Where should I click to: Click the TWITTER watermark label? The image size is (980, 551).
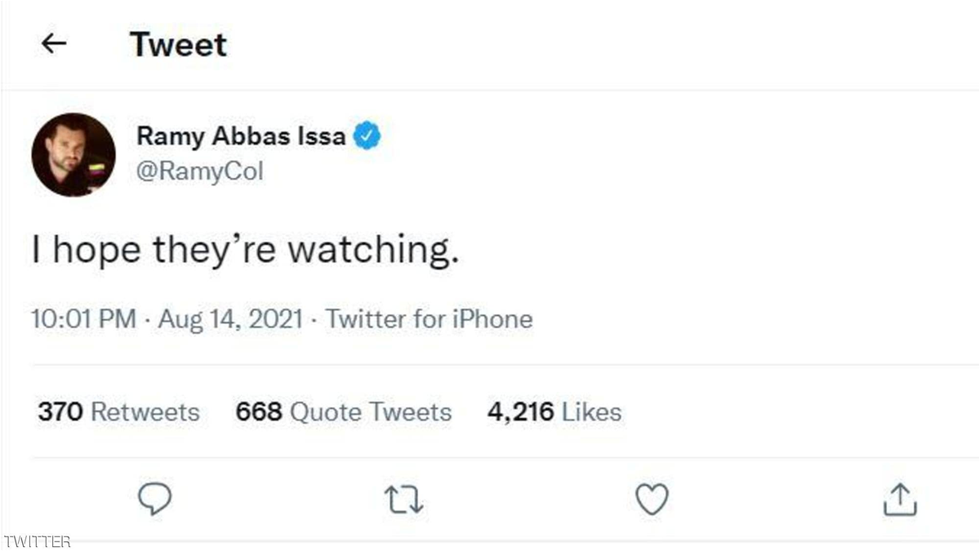pos(37,541)
